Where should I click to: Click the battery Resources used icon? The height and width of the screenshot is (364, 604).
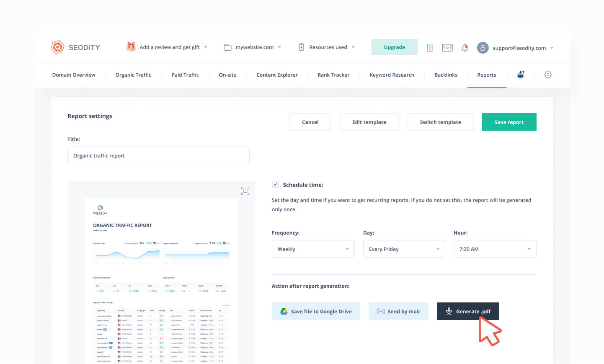301,47
